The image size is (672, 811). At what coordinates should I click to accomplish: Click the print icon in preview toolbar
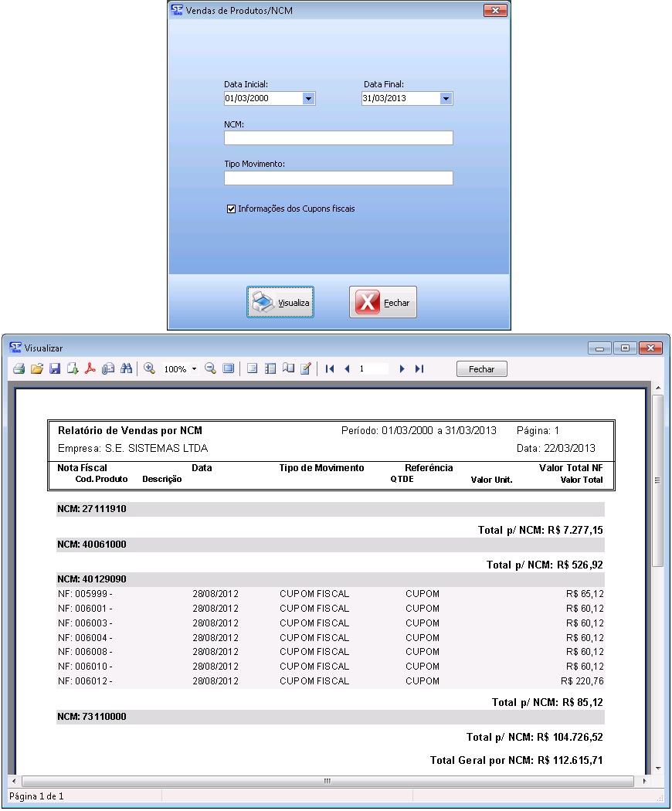(x=19, y=369)
